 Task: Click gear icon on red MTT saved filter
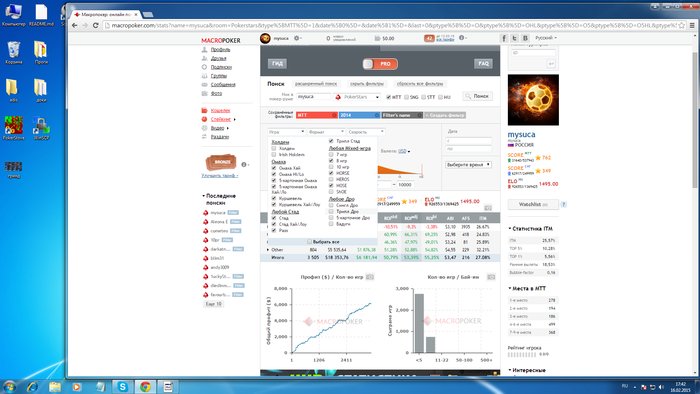click(x=334, y=115)
